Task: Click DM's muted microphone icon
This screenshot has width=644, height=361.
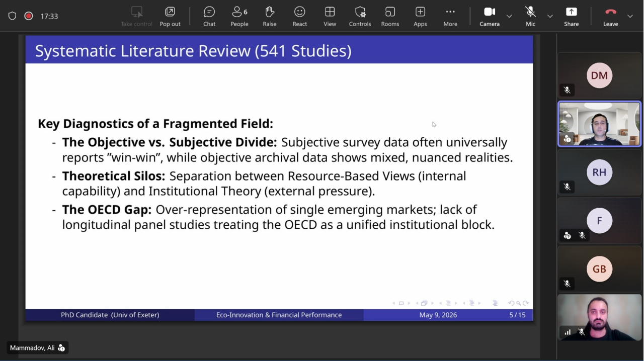Action: pos(567,90)
